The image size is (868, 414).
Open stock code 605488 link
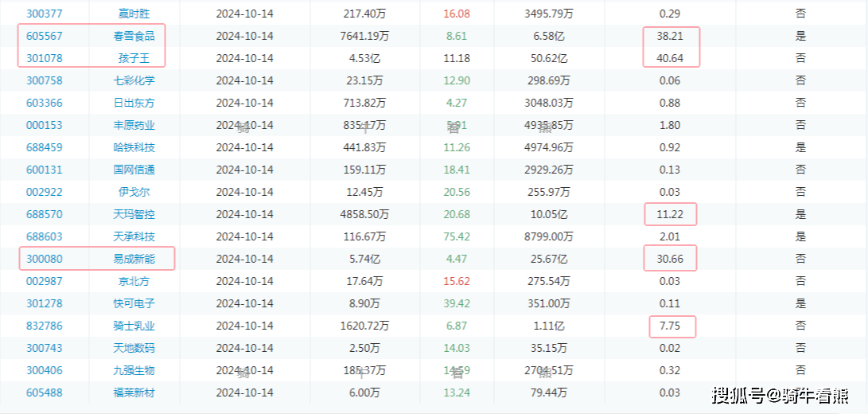(x=45, y=393)
